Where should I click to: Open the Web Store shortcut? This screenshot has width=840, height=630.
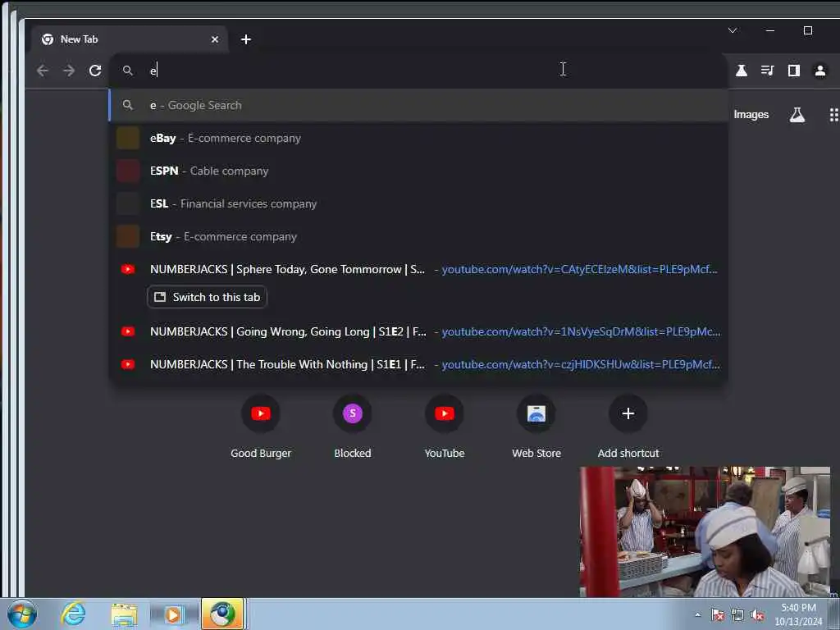[536, 427]
